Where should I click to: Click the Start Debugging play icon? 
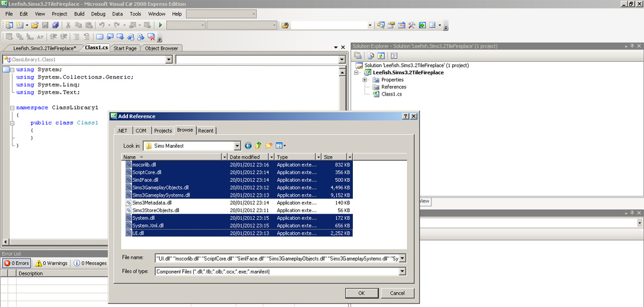pos(160,25)
